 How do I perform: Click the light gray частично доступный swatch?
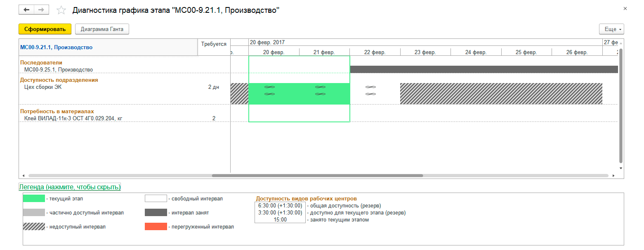[34, 213]
